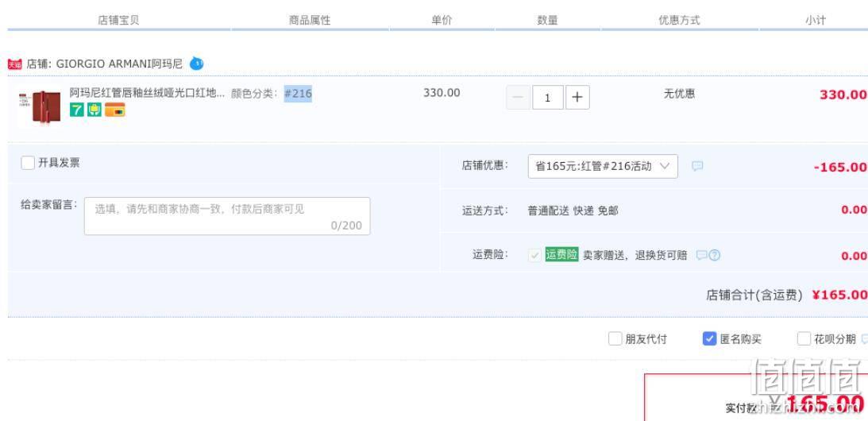
Task: Click the 小计 column header
Action: (x=816, y=21)
